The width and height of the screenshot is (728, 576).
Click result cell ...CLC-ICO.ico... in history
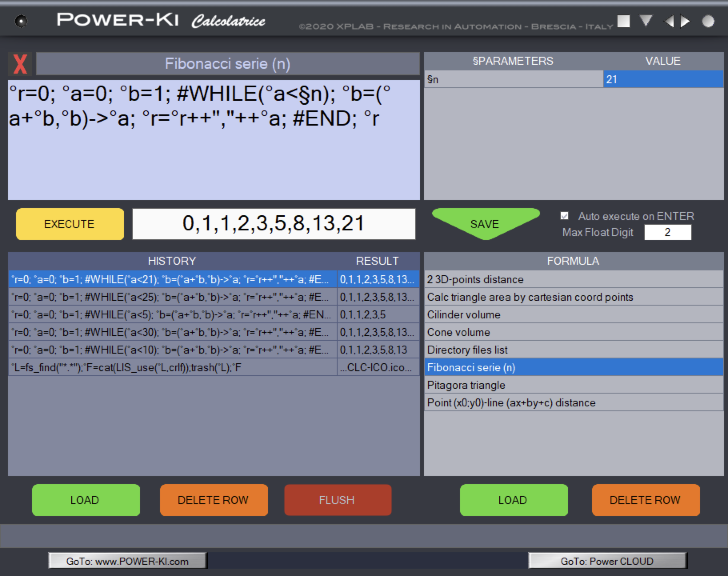[x=378, y=367]
